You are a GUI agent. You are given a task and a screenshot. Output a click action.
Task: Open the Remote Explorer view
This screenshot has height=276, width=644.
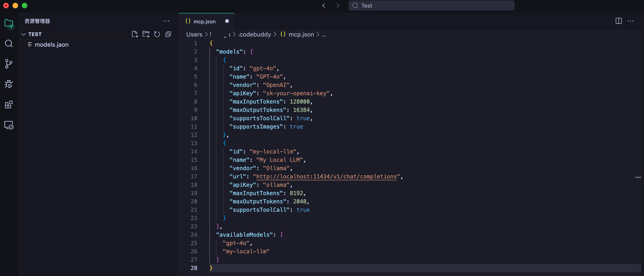(x=9, y=125)
